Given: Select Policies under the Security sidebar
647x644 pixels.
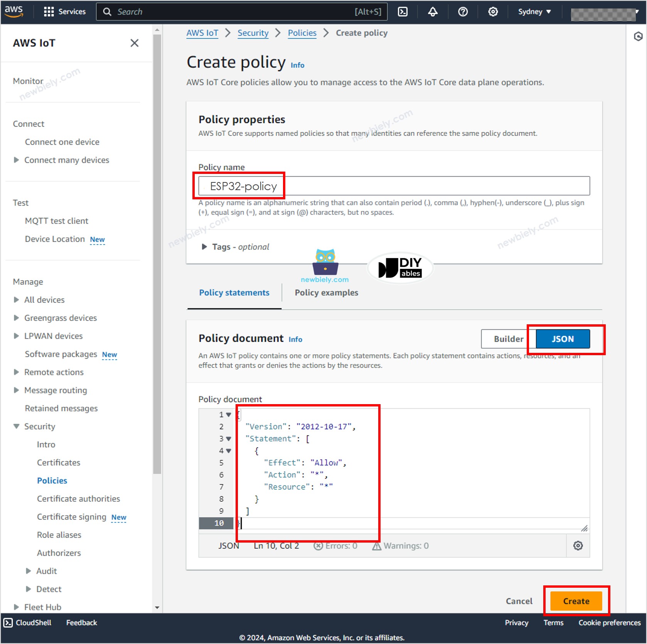Looking at the screenshot, I should (52, 480).
